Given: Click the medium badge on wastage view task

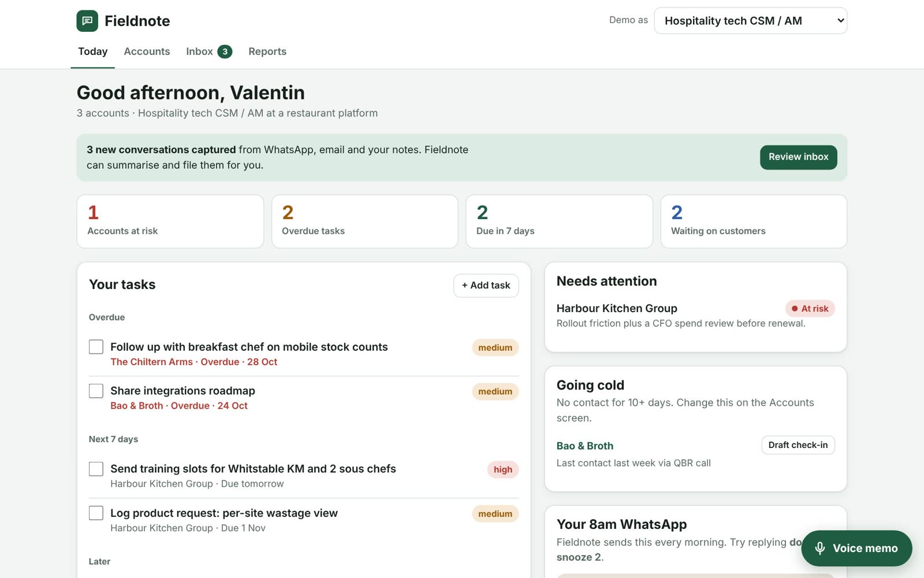Looking at the screenshot, I should click(x=495, y=514).
